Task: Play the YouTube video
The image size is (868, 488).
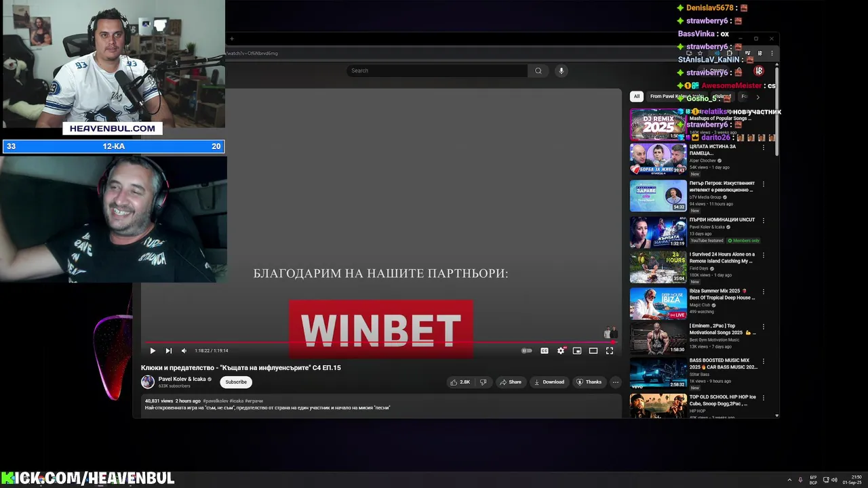Action: (x=153, y=350)
